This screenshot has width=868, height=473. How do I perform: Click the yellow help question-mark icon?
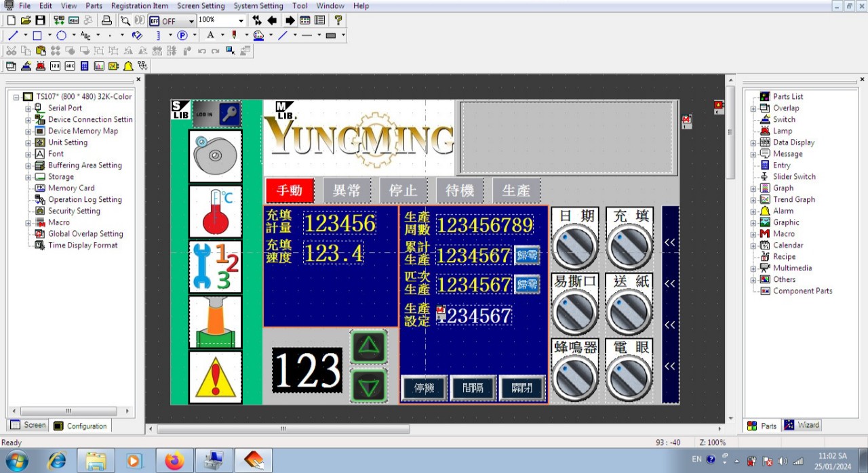338,20
